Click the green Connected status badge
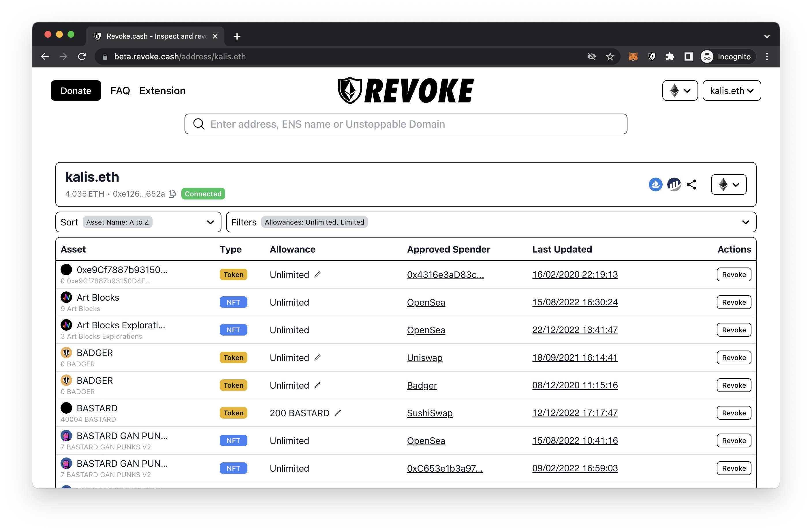Screen dimensions: 812x531 point(203,194)
